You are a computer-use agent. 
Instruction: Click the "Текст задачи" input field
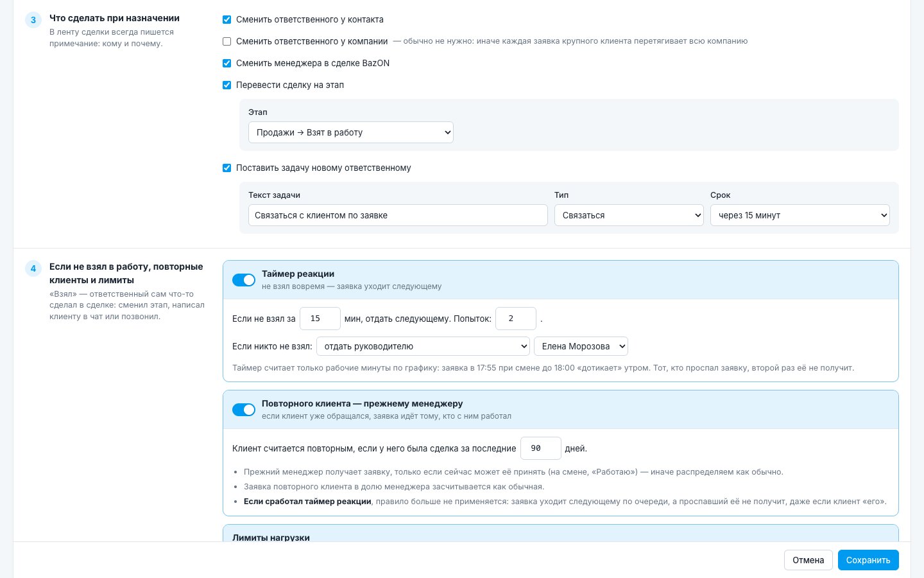398,215
